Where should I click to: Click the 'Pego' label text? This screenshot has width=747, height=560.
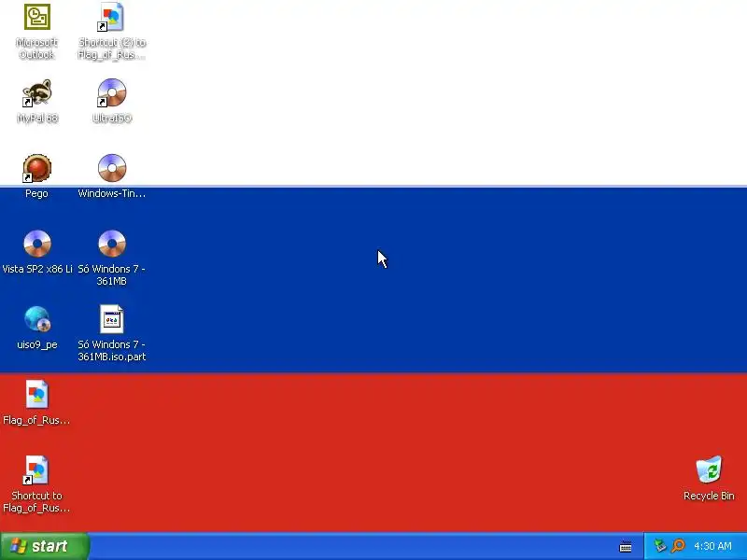pos(36,194)
